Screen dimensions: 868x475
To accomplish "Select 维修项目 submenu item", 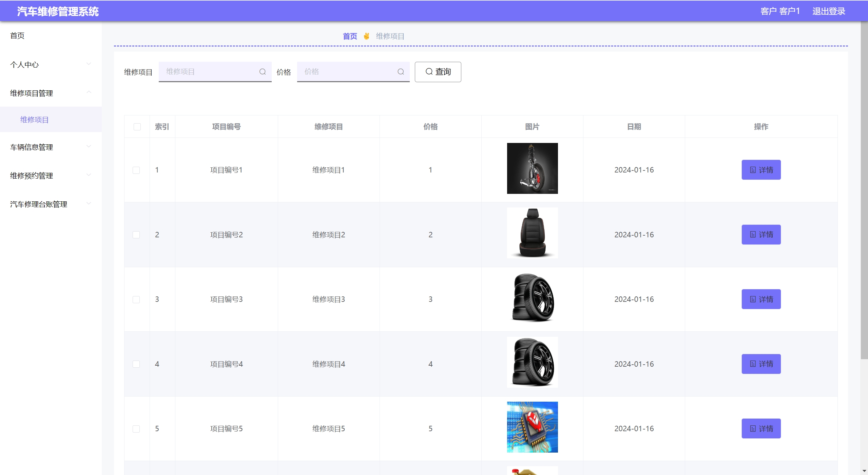I will click(x=35, y=120).
